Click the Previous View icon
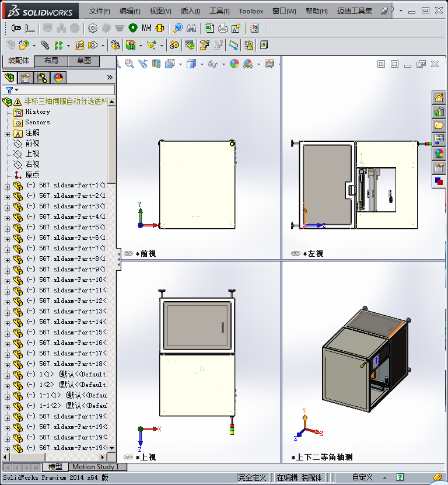 [143, 64]
